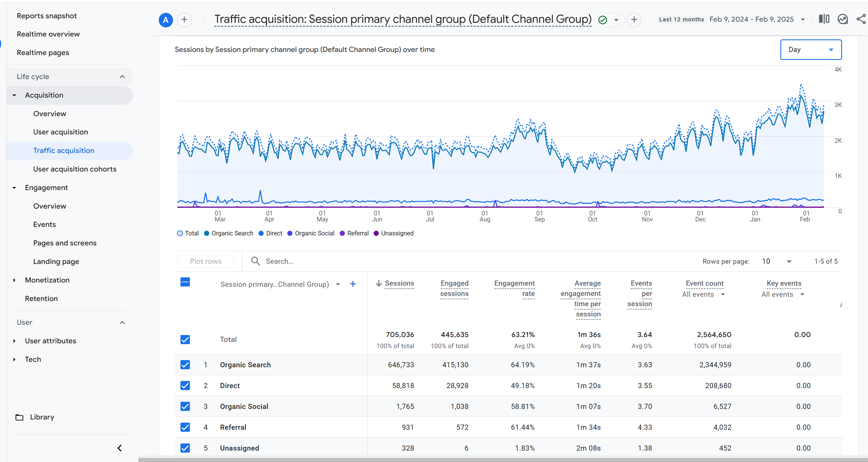This screenshot has height=462, width=868.
Task: Open Reports snapshot
Action: click(47, 16)
